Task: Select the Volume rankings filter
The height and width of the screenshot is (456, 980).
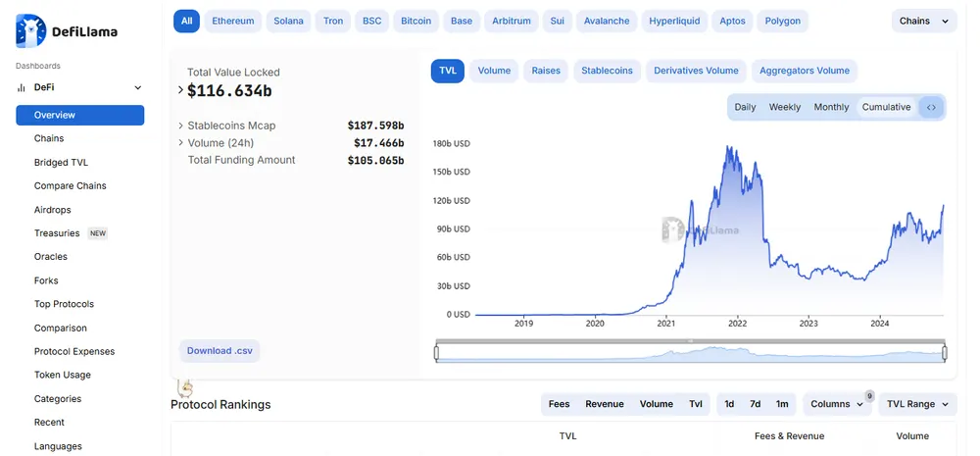Action: point(657,404)
